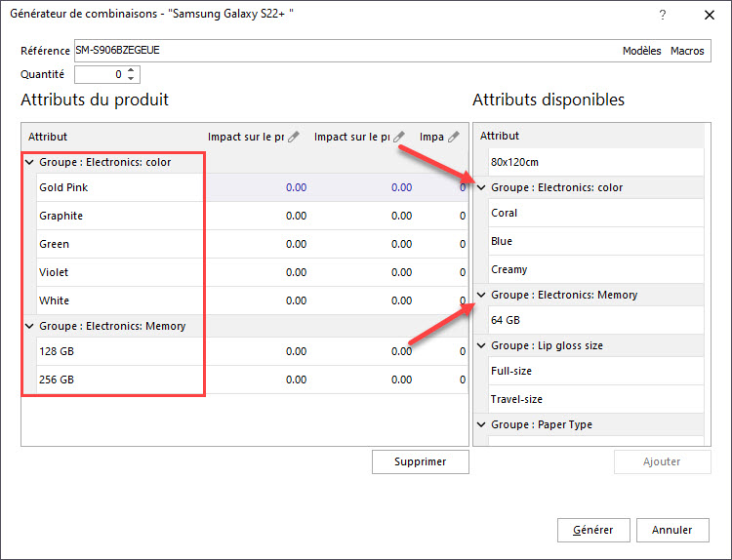The width and height of the screenshot is (732, 560).
Task: Select Travel-size in available attributes
Action: [595, 399]
